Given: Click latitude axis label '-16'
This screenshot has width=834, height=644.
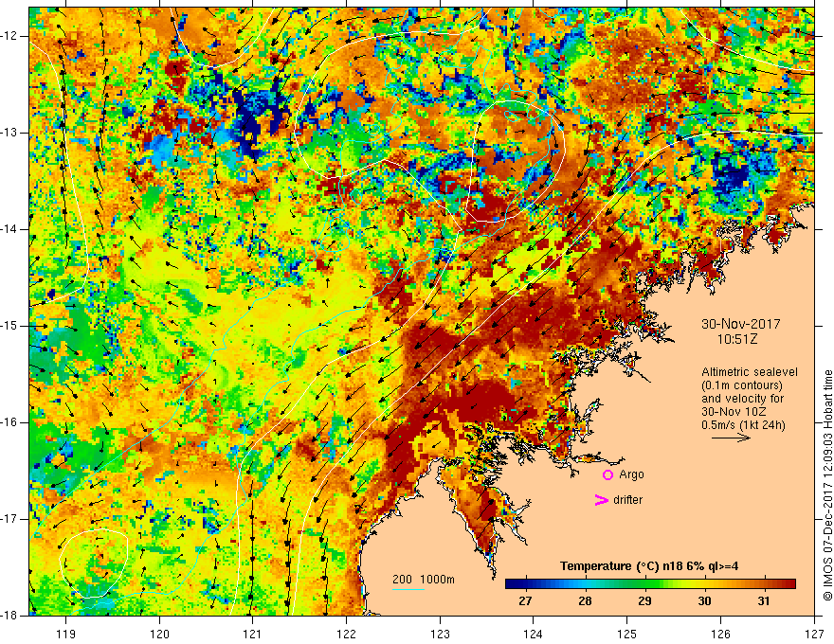Looking at the screenshot, I should click(9, 422).
